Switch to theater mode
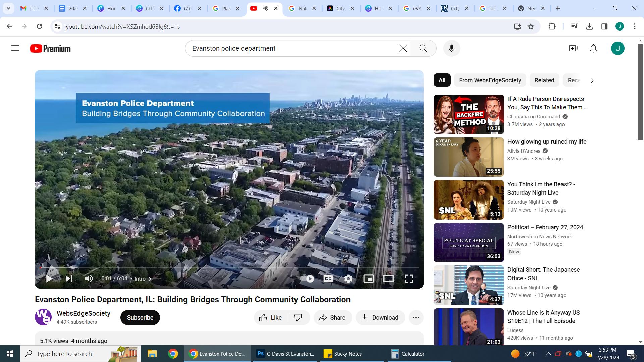 pyautogui.click(x=388, y=279)
